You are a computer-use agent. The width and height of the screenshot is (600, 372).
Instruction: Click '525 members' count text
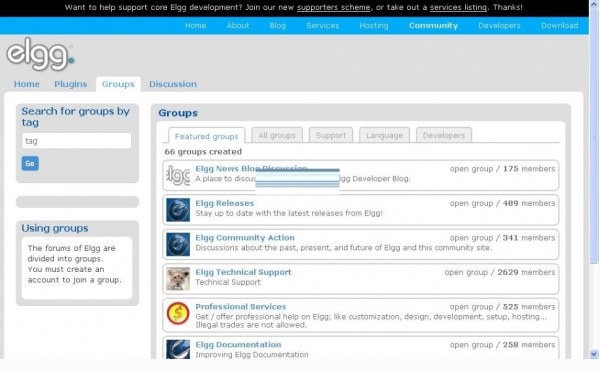(529, 307)
